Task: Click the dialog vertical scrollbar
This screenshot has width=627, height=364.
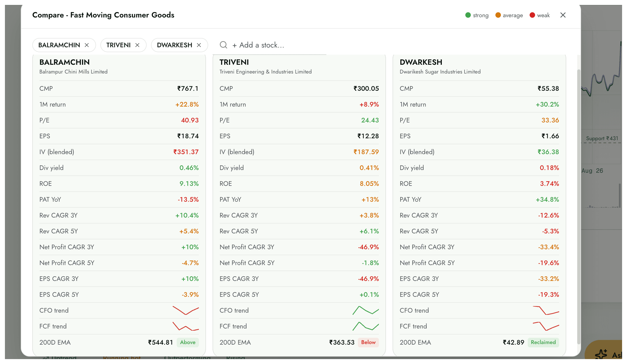Action: coord(579,206)
